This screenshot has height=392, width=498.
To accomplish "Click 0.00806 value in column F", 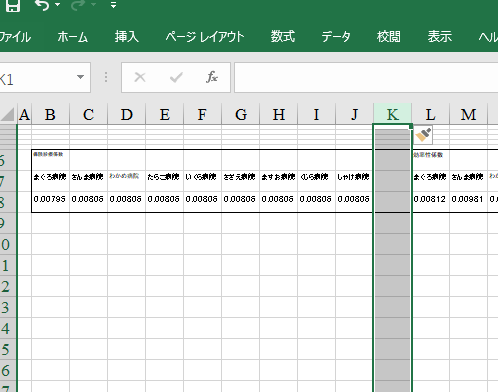I will point(202,201).
